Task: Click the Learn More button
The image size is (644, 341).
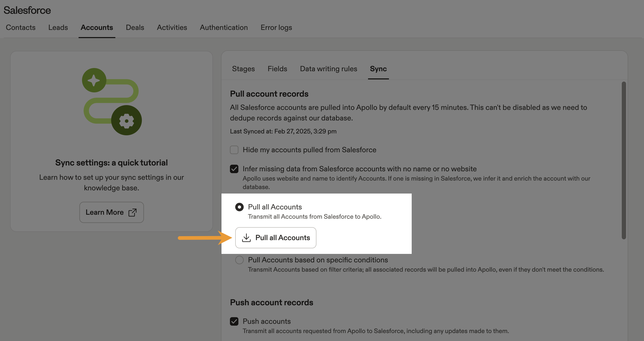Action: (x=112, y=212)
